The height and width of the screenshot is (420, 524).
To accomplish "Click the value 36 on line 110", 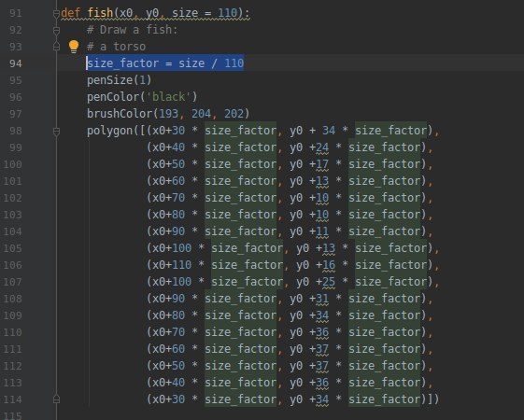I will [x=322, y=332].
